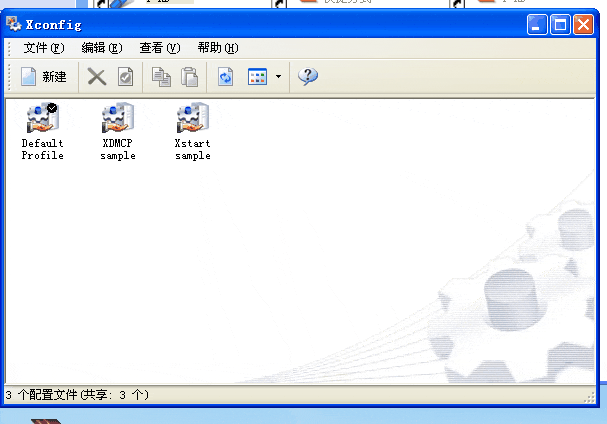Expand the Views dropdown arrow
Viewport: 607px width, 424px height.
(x=278, y=77)
